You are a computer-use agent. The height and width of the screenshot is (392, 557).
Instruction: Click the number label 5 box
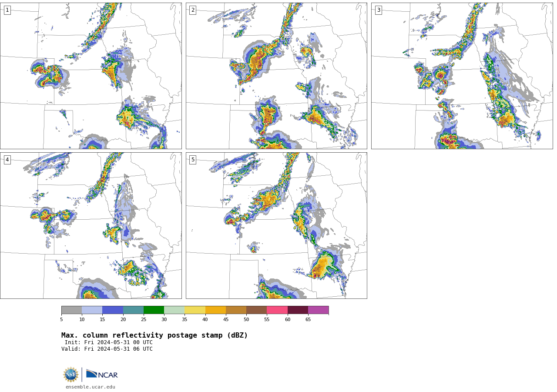[x=193, y=160]
